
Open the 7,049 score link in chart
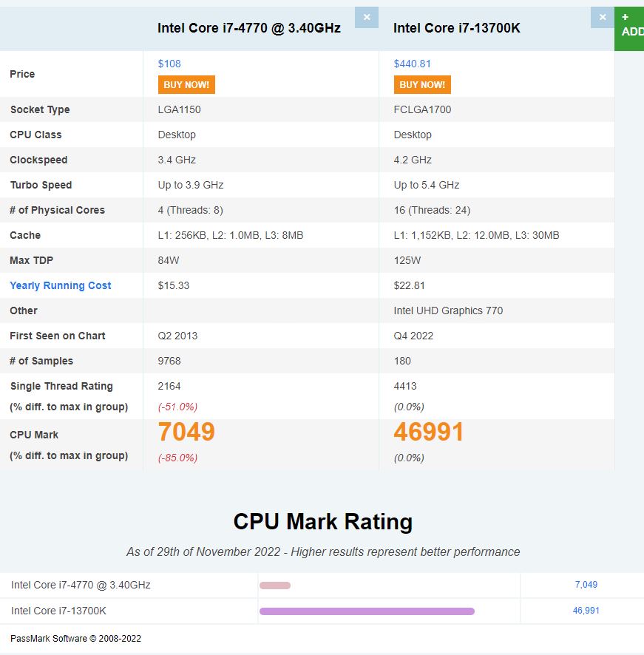(586, 585)
